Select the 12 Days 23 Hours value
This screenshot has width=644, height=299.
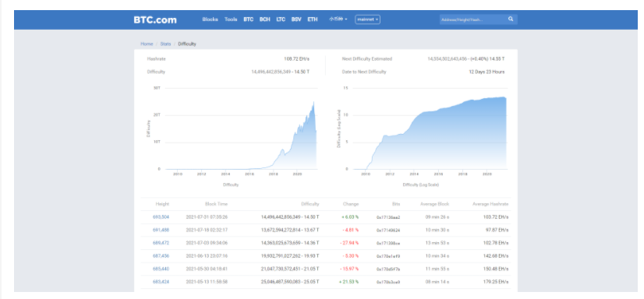[487, 72]
